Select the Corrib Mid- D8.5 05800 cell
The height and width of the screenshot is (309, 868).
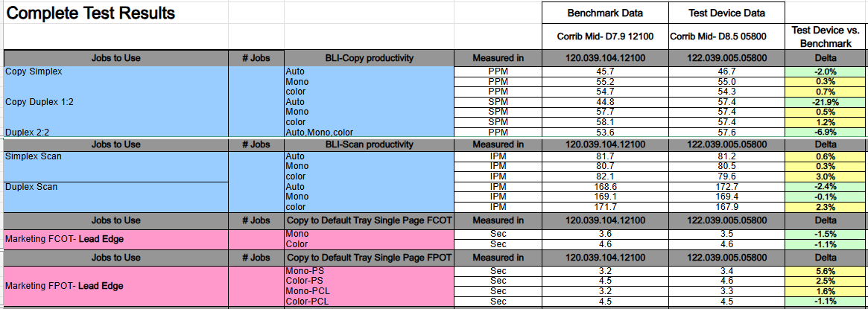[727, 37]
